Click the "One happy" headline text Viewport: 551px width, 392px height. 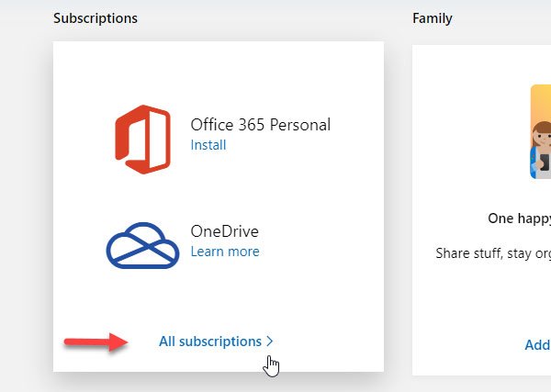[519, 218]
